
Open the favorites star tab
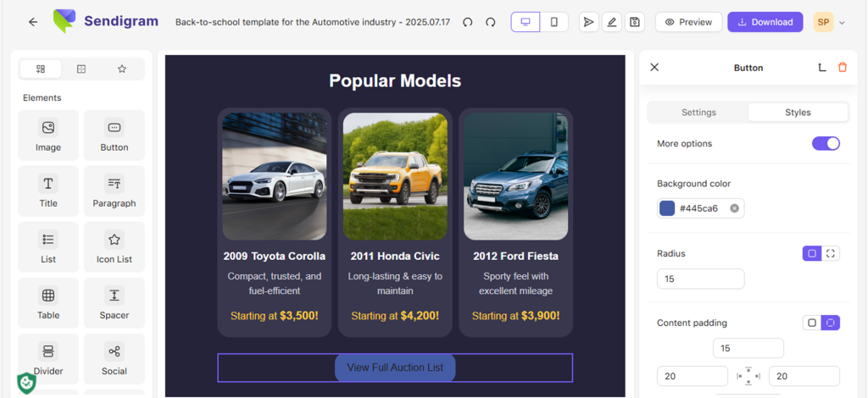(122, 69)
